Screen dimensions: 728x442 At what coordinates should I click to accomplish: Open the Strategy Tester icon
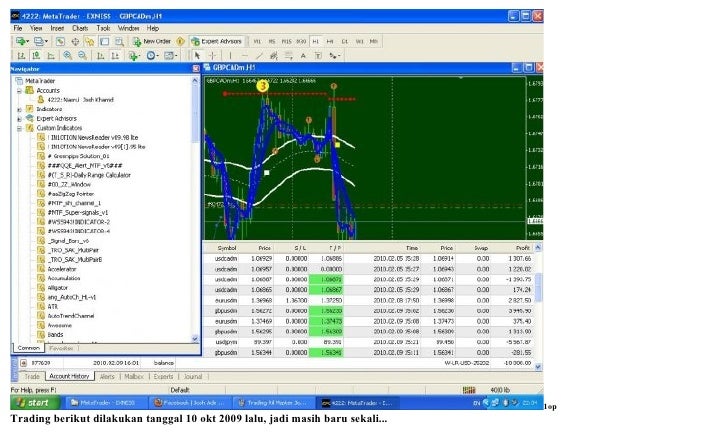pos(119,42)
